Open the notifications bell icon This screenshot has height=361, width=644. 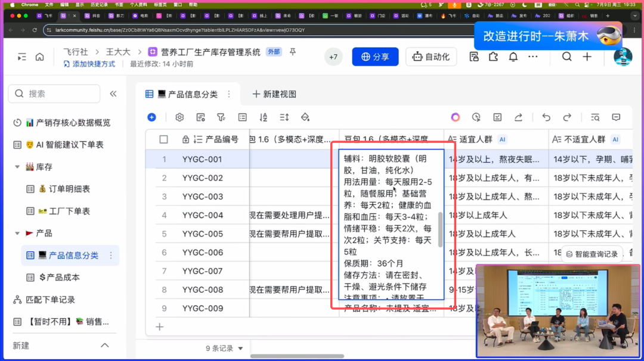click(513, 57)
